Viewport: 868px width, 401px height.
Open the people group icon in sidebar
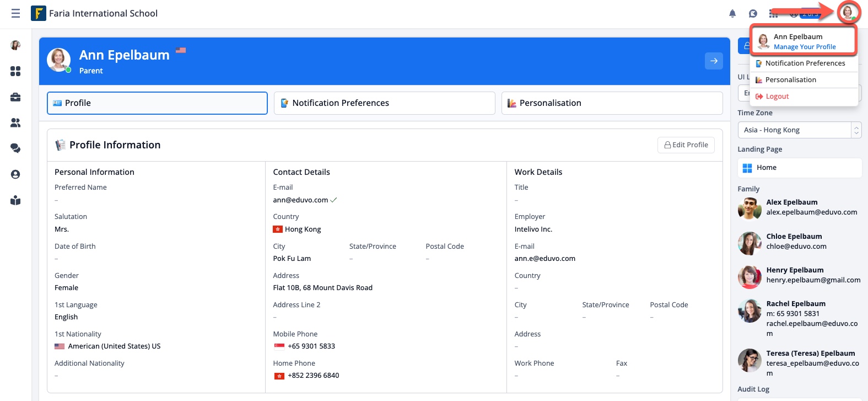(x=15, y=122)
